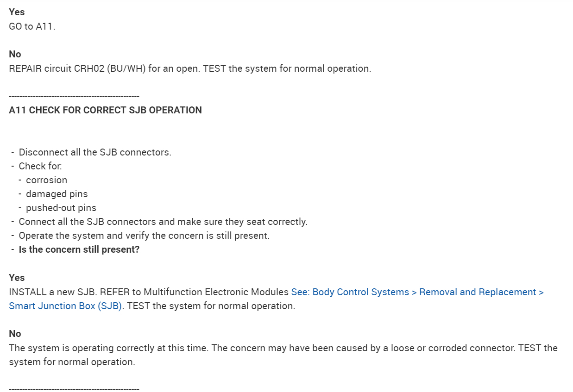
Task: Click the 'Yes' label above 'GO to A11'
Action: point(17,12)
